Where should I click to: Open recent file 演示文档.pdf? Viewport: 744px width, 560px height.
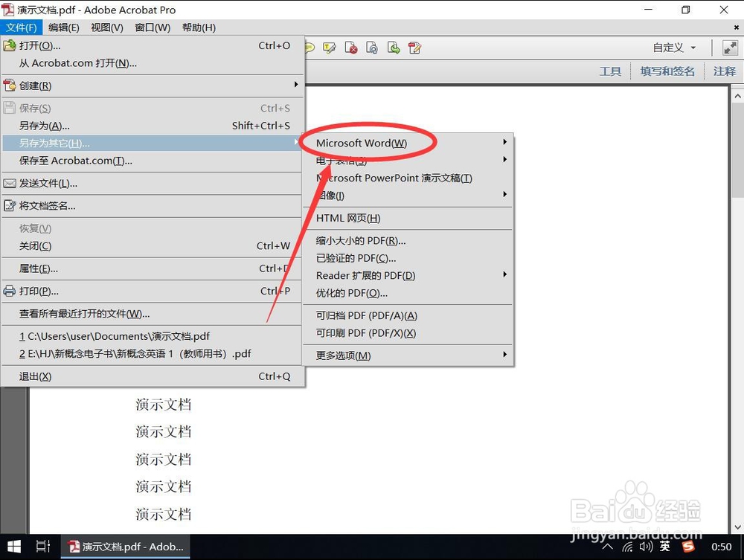pyautogui.click(x=115, y=336)
